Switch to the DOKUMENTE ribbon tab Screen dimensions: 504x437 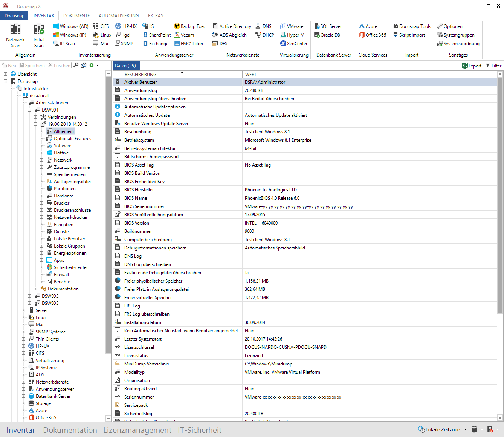click(76, 15)
